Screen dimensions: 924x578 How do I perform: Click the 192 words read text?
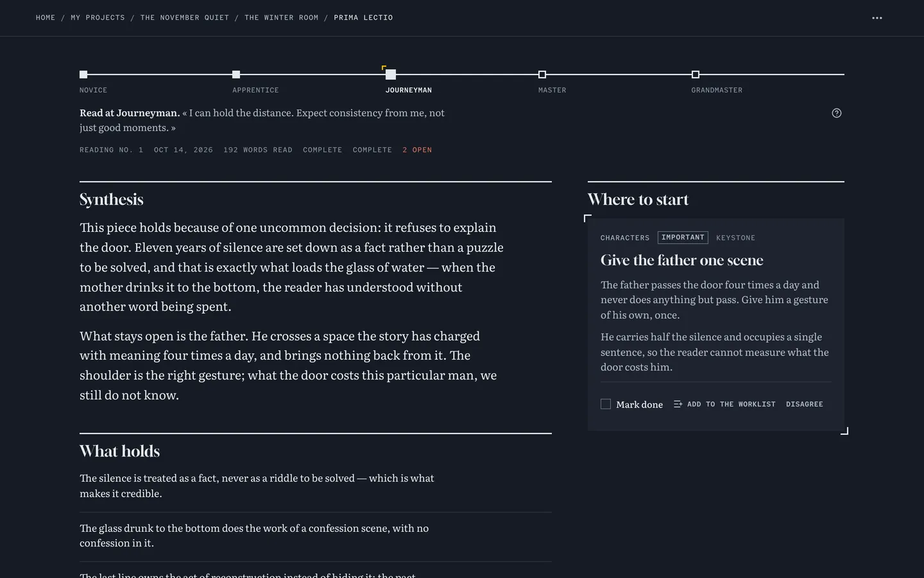pos(258,150)
